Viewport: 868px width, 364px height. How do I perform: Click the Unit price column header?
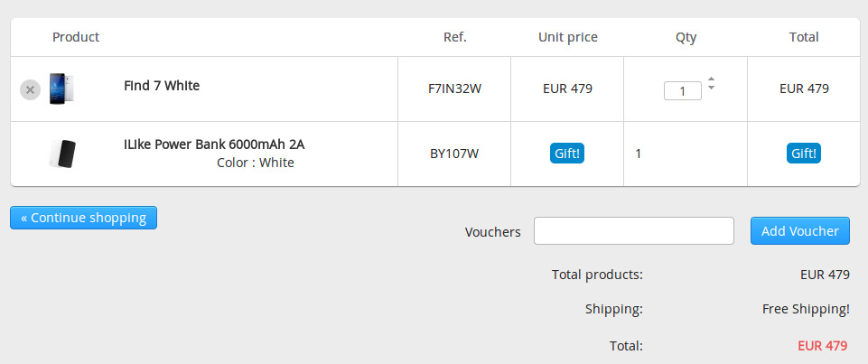click(567, 37)
